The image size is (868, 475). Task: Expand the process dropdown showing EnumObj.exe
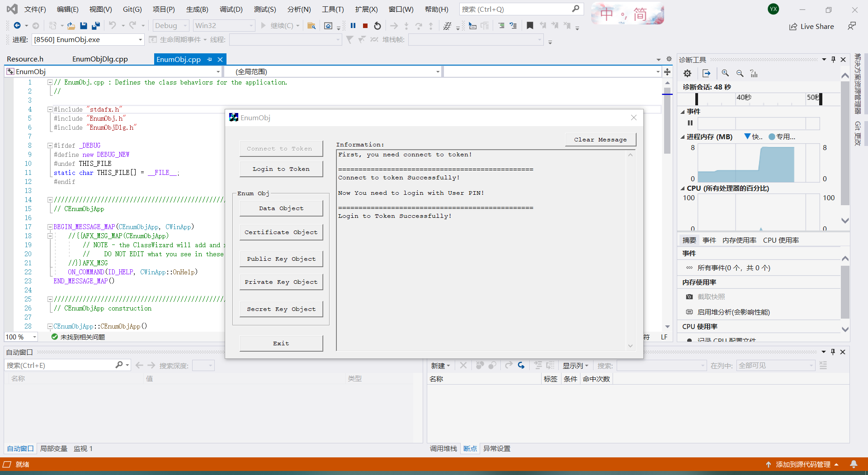(140, 40)
